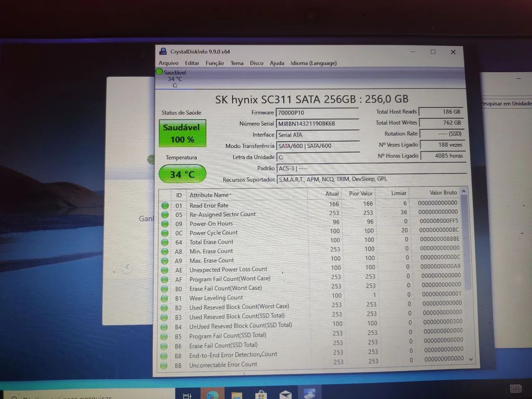Image resolution: width=532 pixels, height=399 pixels.
Task: Open File Explorer from the taskbar
Action: [x=236, y=395]
